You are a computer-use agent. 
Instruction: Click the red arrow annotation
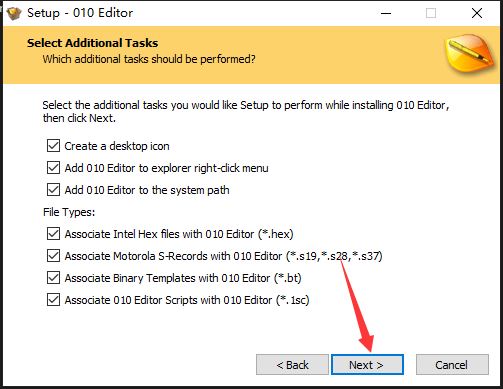[x=358, y=307]
